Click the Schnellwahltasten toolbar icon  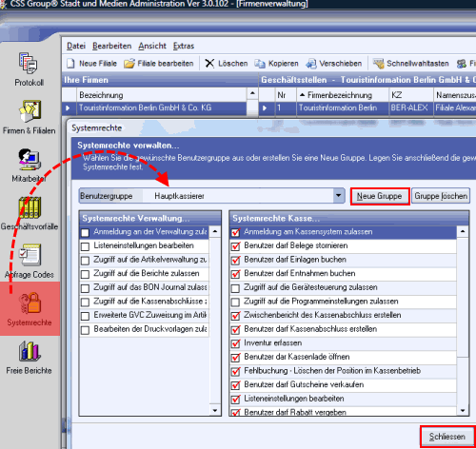(378, 64)
